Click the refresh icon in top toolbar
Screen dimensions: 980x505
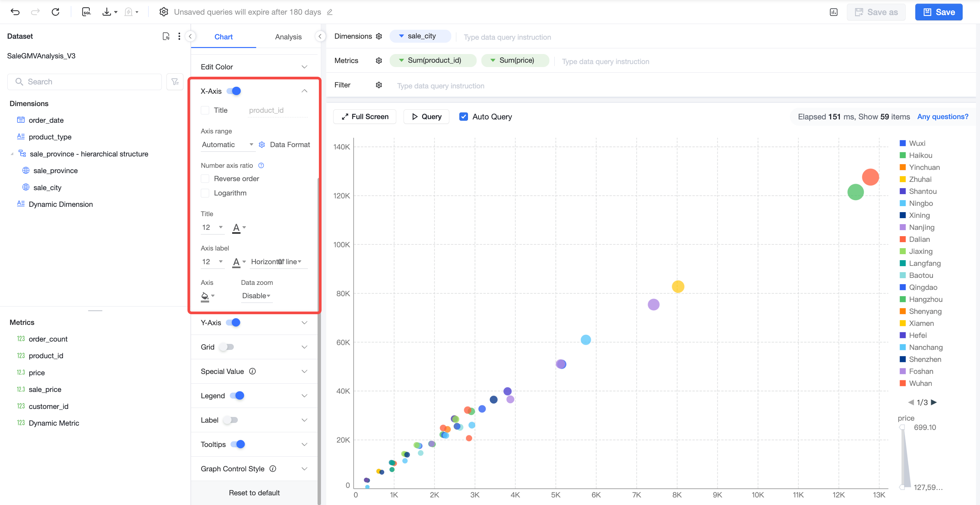pos(56,12)
